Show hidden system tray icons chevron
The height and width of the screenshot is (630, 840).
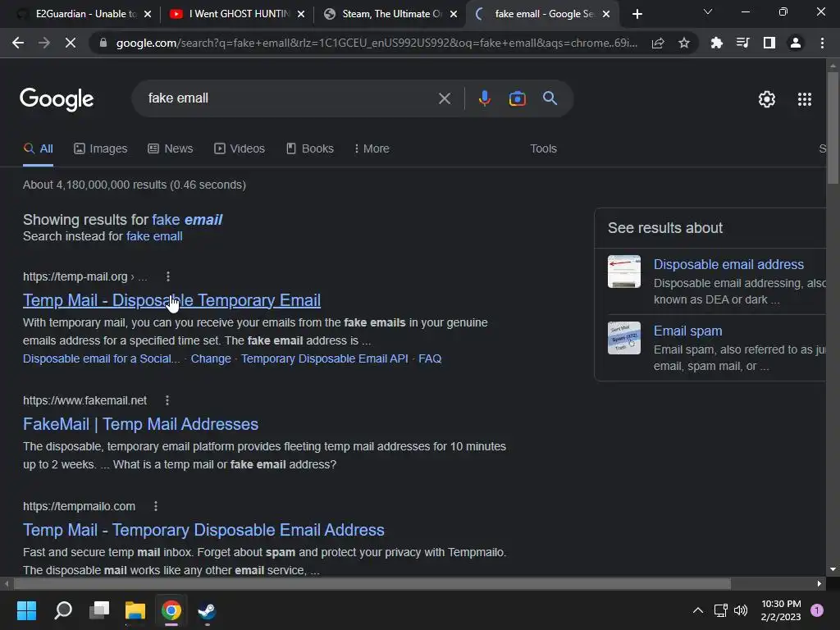click(697, 610)
